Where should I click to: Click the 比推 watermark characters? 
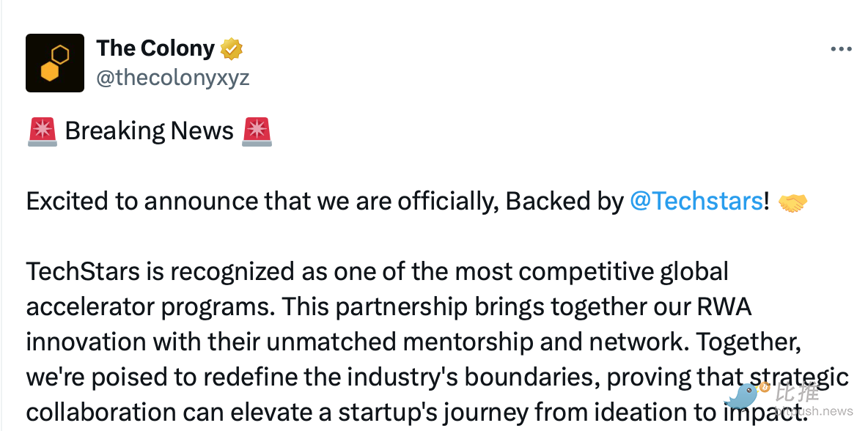(x=797, y=392)
